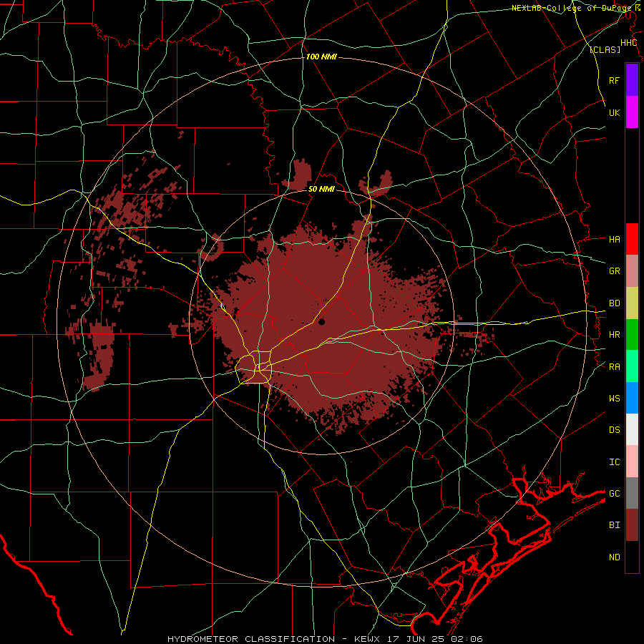The width and height of the screenshot is (644, 644).
Task: Click the BI dark red swatch
Action: (632, 525)
